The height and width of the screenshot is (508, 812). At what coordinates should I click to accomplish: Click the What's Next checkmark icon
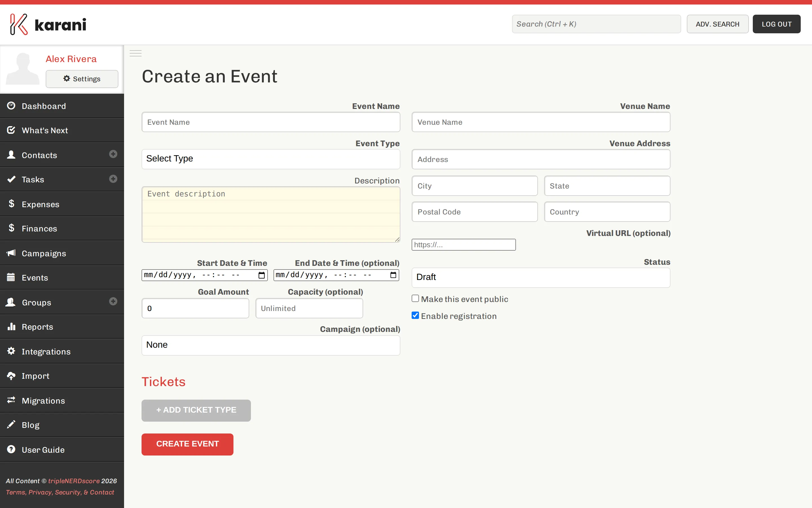click(x=11, y=130)
